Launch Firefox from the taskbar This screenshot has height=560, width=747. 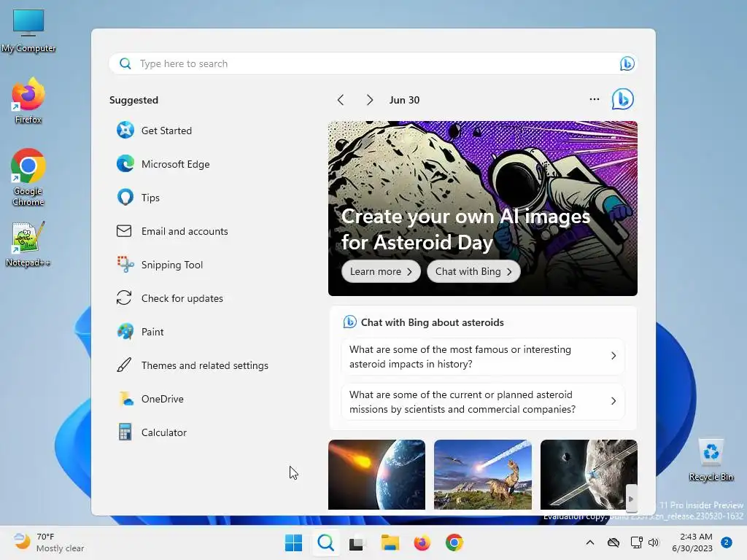pos(422,542)
